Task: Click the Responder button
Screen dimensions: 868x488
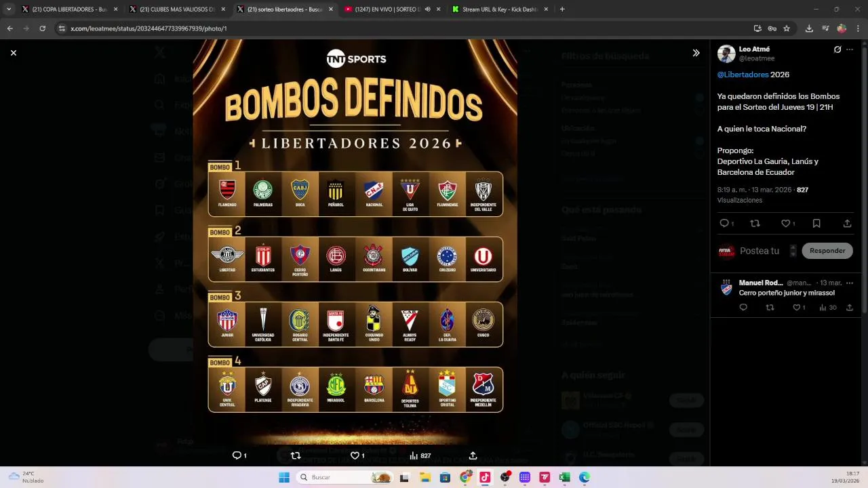Action: click(827, 251)
